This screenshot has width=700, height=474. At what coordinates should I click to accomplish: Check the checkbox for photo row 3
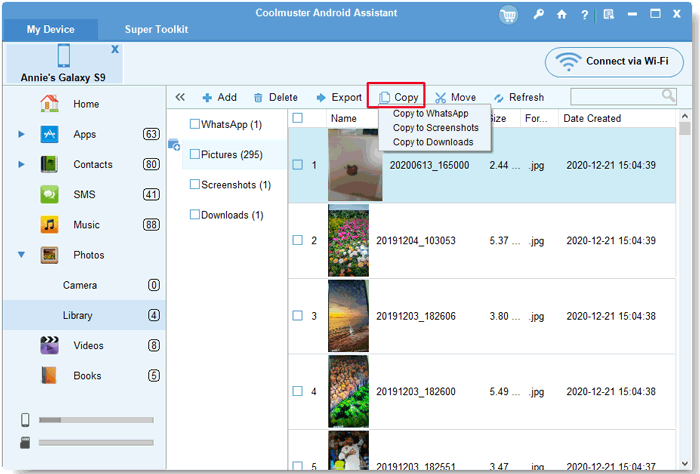(297, 316)
